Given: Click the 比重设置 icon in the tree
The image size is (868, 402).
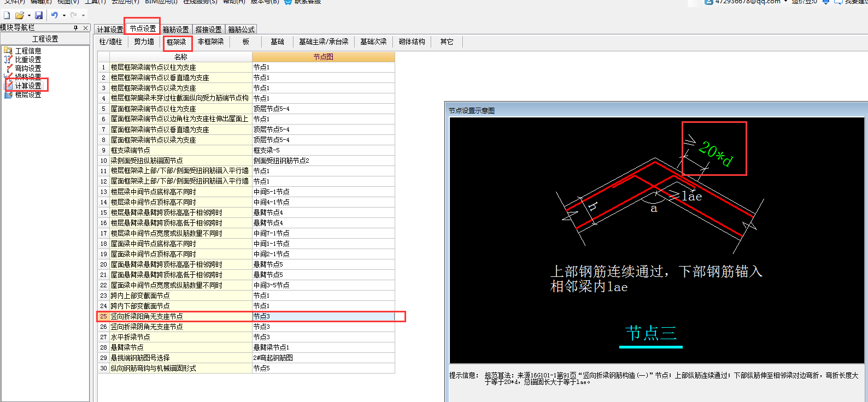Looking at the screenshot, I should [8, 60].
